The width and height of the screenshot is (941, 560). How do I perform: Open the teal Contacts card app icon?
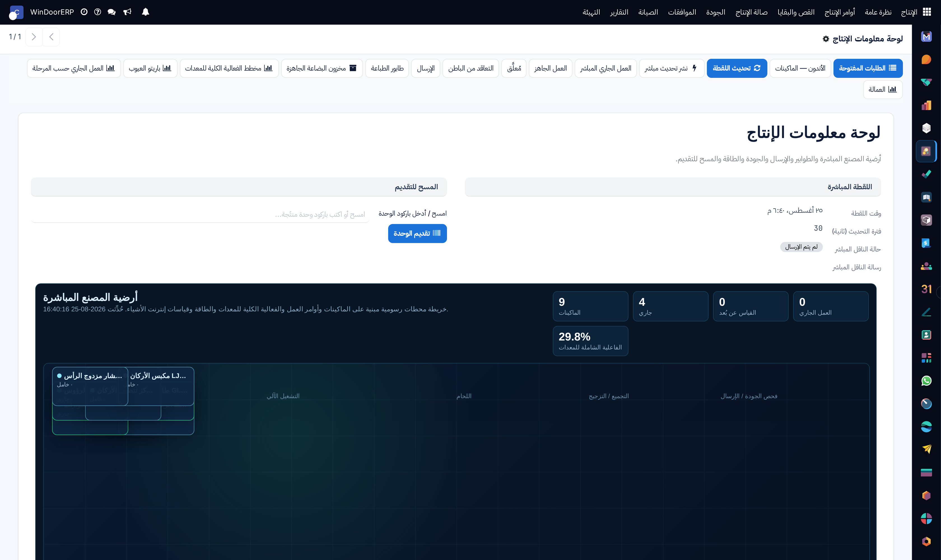[x=926, y=335]
